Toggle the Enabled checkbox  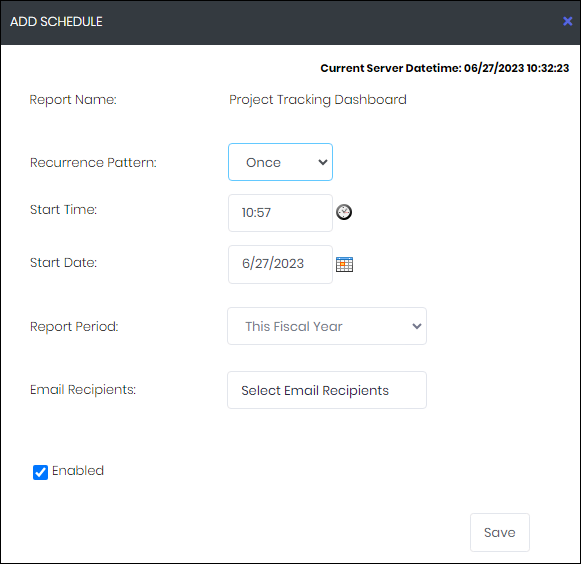click(40, 472)
